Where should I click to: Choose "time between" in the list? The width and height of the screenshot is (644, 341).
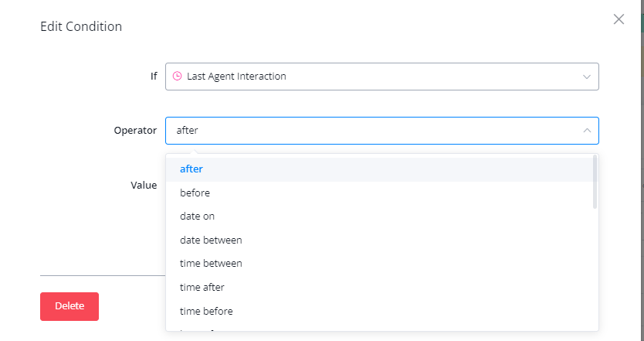click(x=211, y=264)
